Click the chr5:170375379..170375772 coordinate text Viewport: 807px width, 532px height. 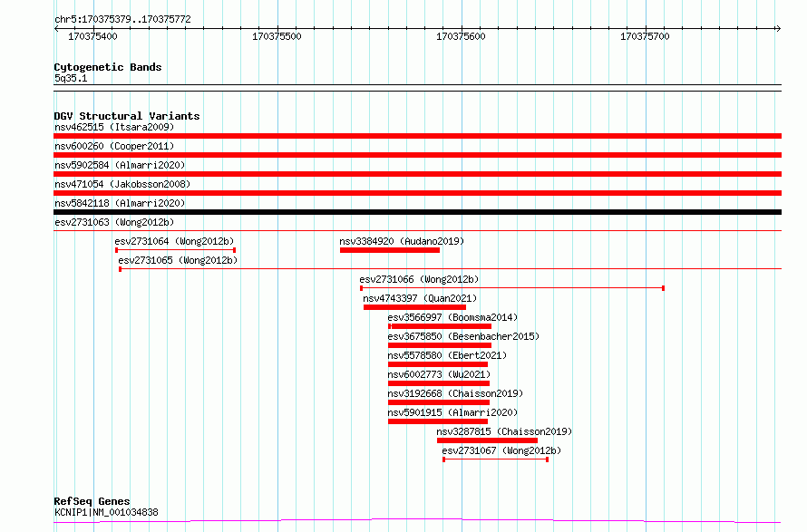122,19
